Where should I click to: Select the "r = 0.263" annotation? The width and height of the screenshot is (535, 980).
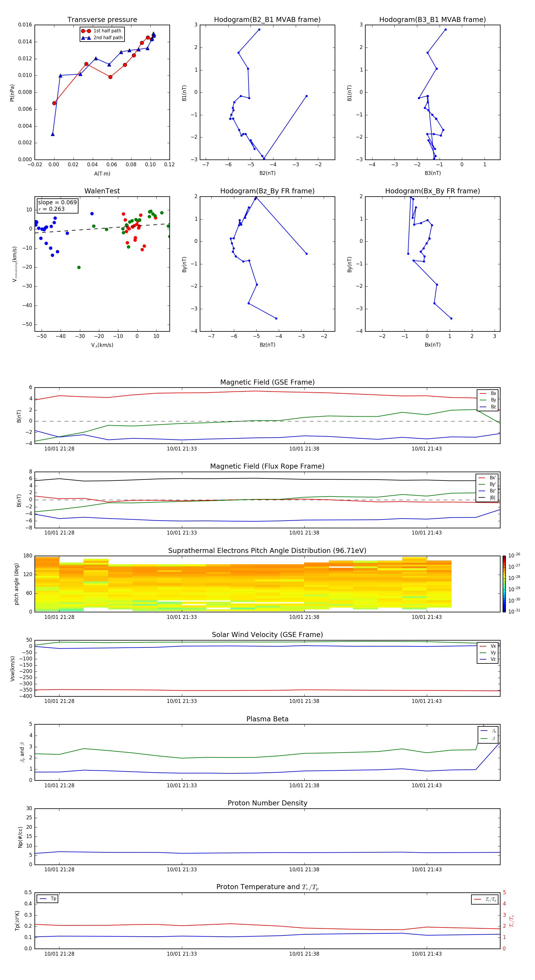[51, 209]
